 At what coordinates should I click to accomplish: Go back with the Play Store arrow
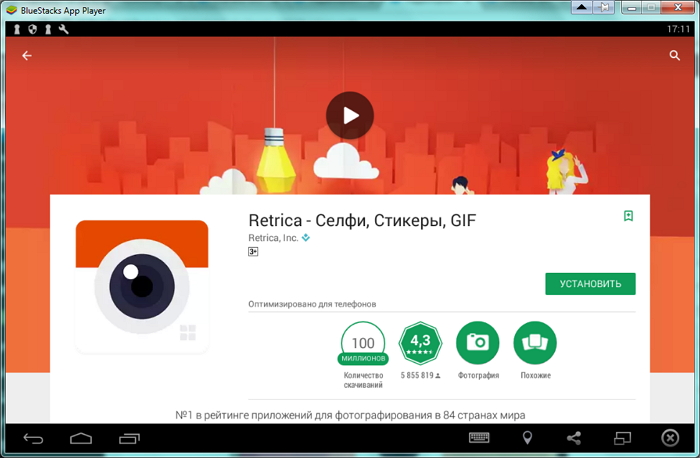click(x=27, y=55)
